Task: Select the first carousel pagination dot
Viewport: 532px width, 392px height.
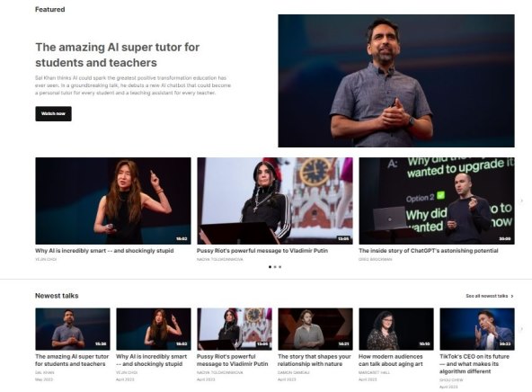Action: pyautogui.click(x=270, y=267)
